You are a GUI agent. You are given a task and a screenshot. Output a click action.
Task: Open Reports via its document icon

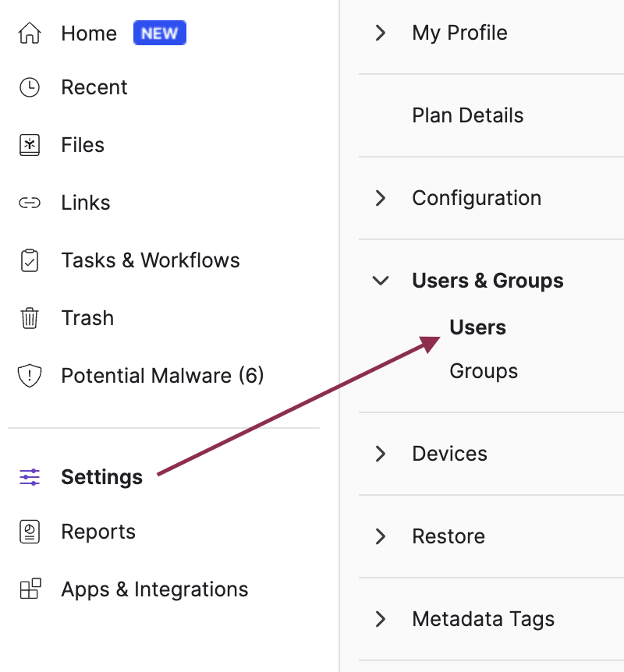coord(29,532)
